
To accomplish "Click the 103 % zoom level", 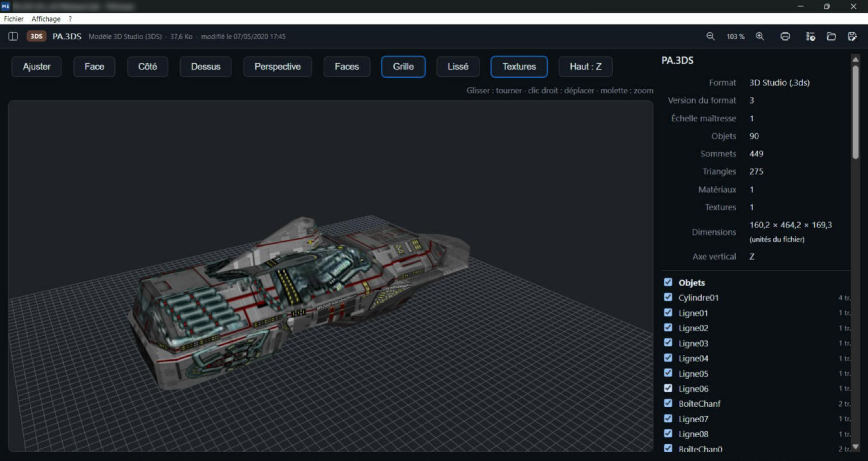I will click(x=735, y=37).
